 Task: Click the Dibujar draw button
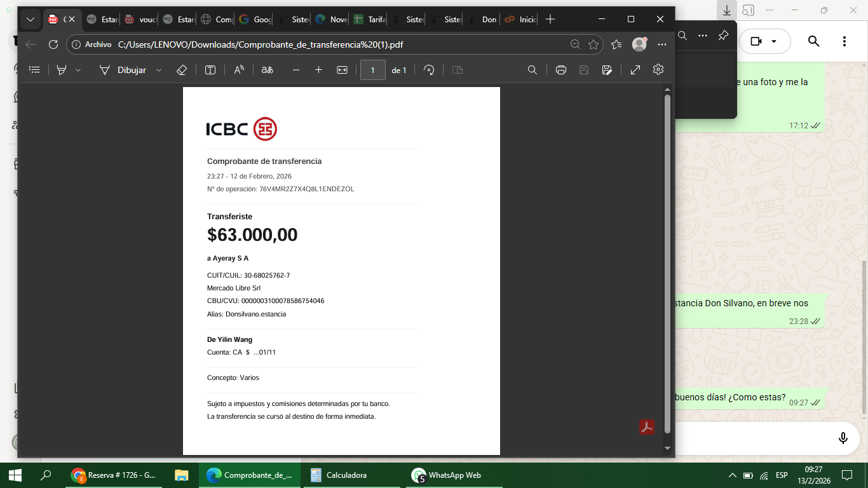tap(123, 70)
